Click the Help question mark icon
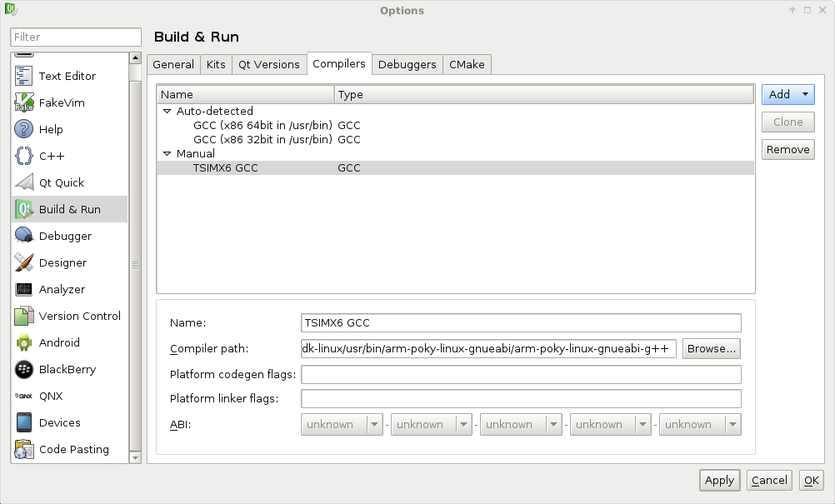835x504 pixels. click(x=23, y=129)
